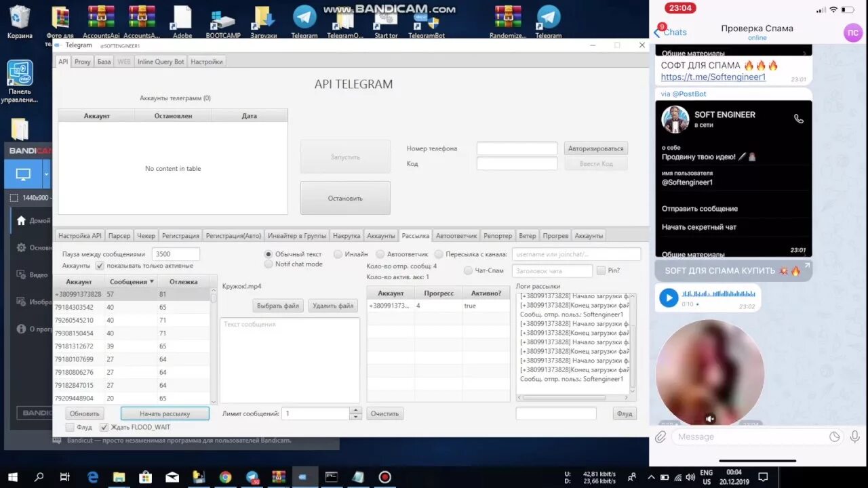This screenshot has height=488, width=868.
Task: Open the BOOTCAMP desktop shortcut
Action: (223, 20)
